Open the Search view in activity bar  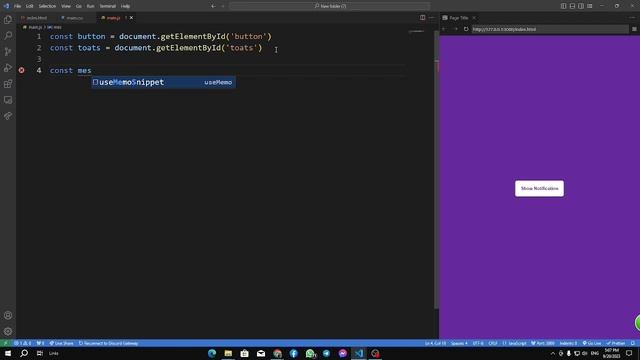point(8,36)
